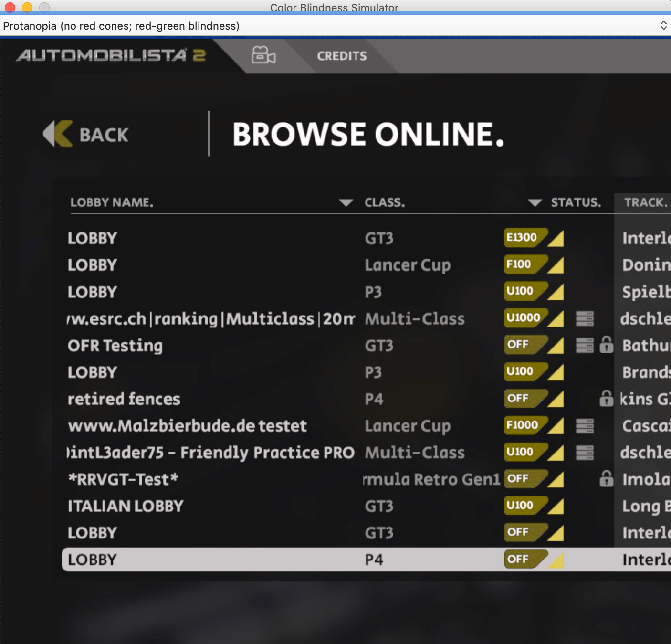
Task: Click the signal strength icon beside the F1000 badge
Action: pyautogui.click(x=556, y=425)
